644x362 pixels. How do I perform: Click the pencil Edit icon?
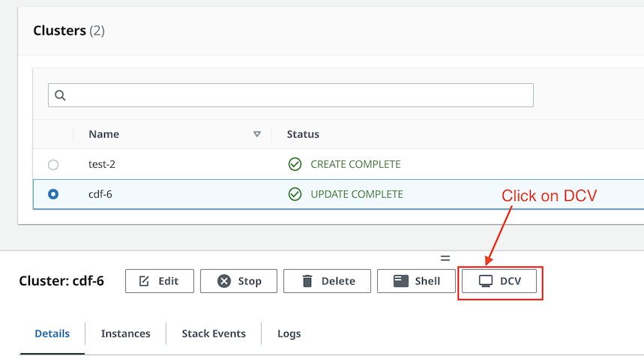144,281
